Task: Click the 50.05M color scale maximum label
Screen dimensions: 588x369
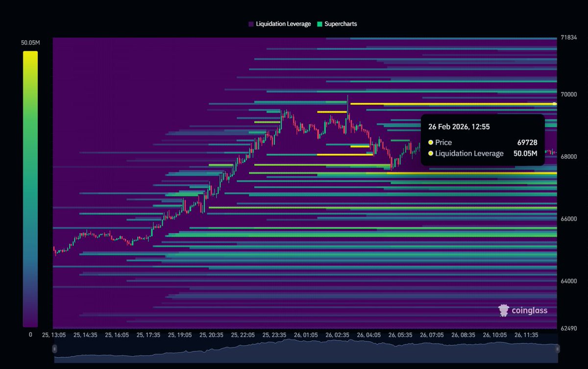Action: [x=30, y=43]
